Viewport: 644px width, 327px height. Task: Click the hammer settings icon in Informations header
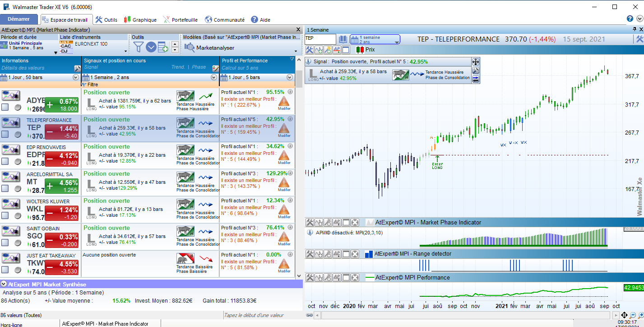pos(77,68)
